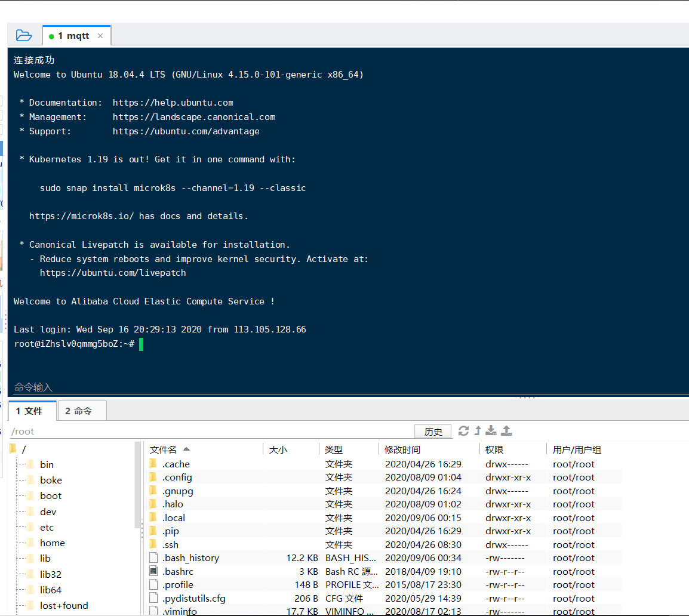Select the .config folder row
The width and height of the screenshot is (689, 616).
click(384, 477)
